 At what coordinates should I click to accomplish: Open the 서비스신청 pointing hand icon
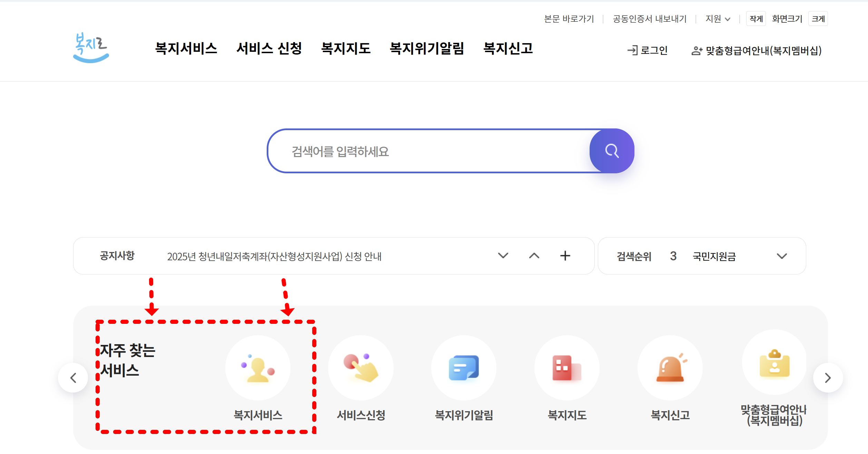(361, 368)
